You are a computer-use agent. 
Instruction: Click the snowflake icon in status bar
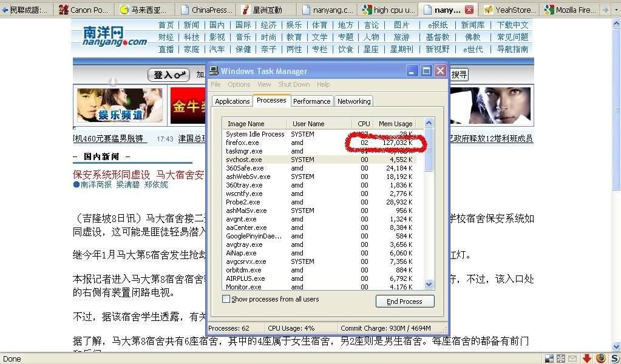coord(561,359)
